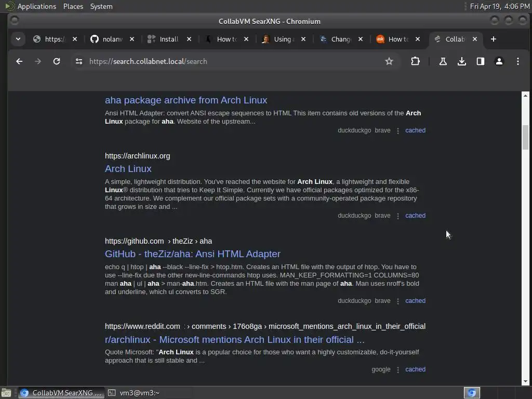Expand options dots for Arch Linux result
The image size is (532, 399).
tap(398, 216)
